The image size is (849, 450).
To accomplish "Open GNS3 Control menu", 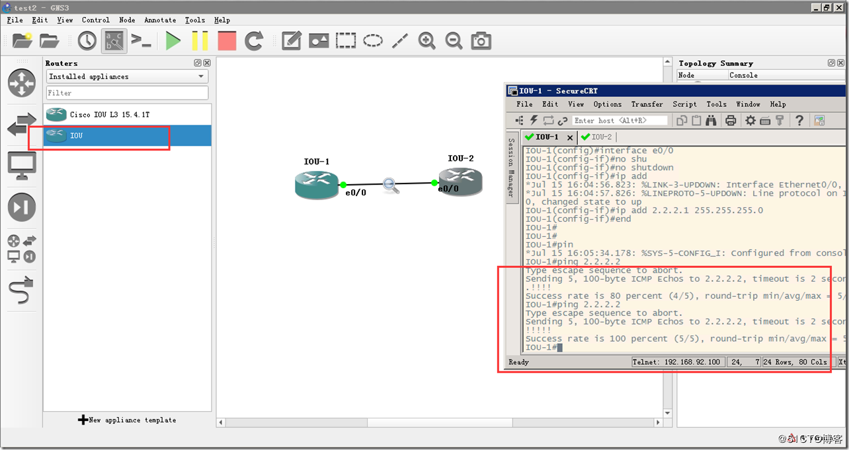I will click(x=95, y=20).
